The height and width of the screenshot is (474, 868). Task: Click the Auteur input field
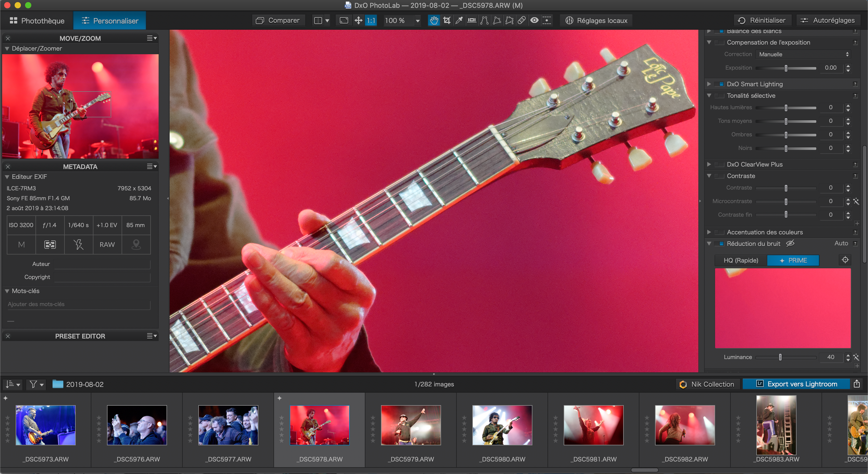(102, 264)
